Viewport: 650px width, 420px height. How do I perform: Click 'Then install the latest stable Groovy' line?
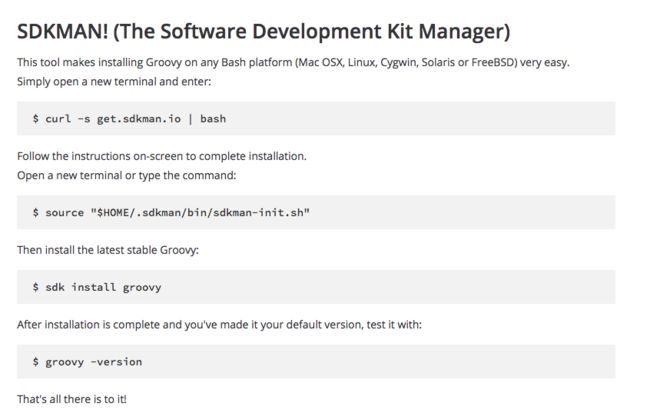point(108,250)
